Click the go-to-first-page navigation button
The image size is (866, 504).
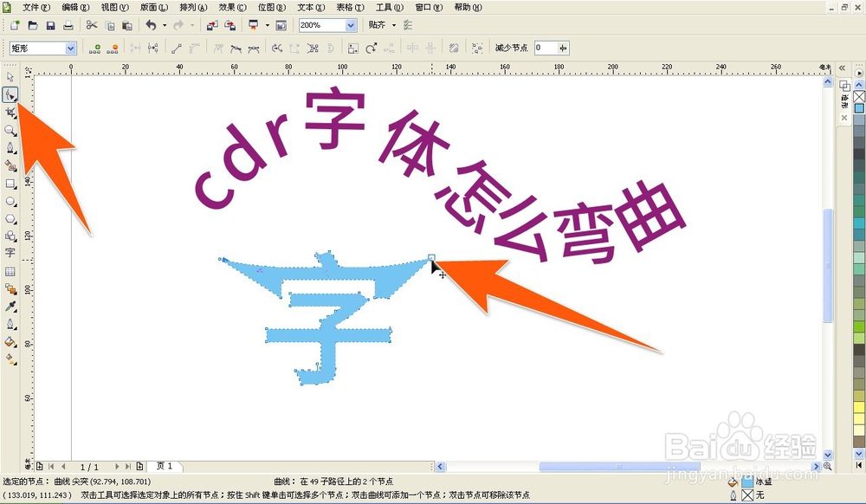pyautogui.click(x=51, y=466)
